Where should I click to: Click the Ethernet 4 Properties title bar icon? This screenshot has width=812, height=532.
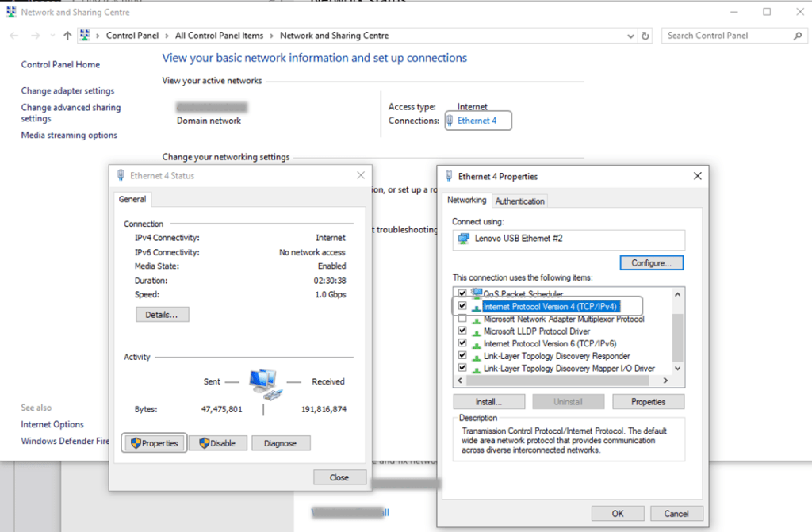click(449, 176)
